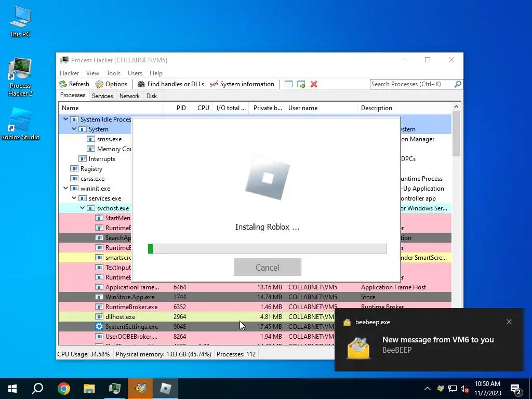
Task: Click the taskbar search magnifier
Action: tap(37, 389)
